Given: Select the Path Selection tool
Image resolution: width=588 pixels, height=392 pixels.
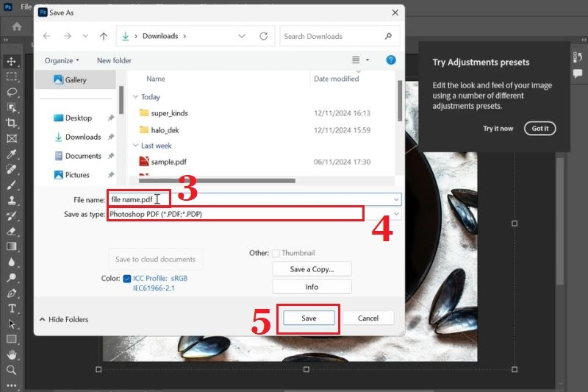Looking at the screenshot, I should tap(11, 324).
